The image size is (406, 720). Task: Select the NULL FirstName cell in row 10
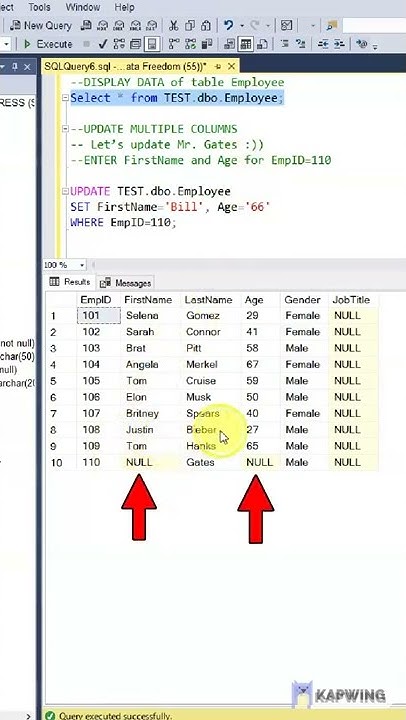tap(150, 462)
